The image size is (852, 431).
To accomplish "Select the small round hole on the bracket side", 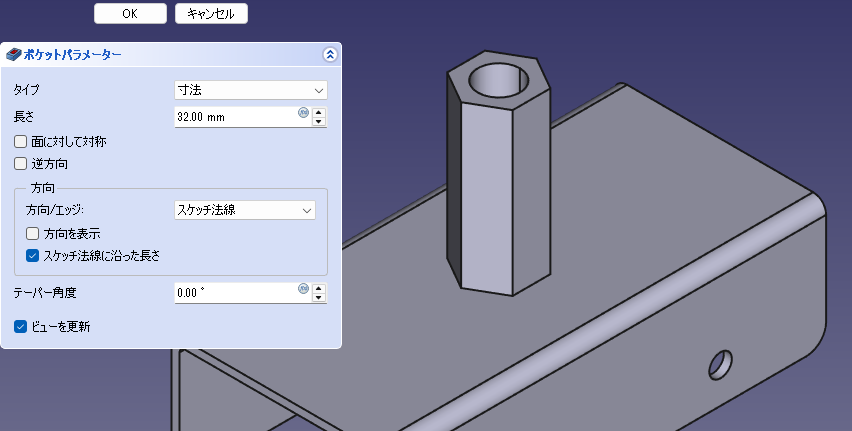I will pos(722,360).
